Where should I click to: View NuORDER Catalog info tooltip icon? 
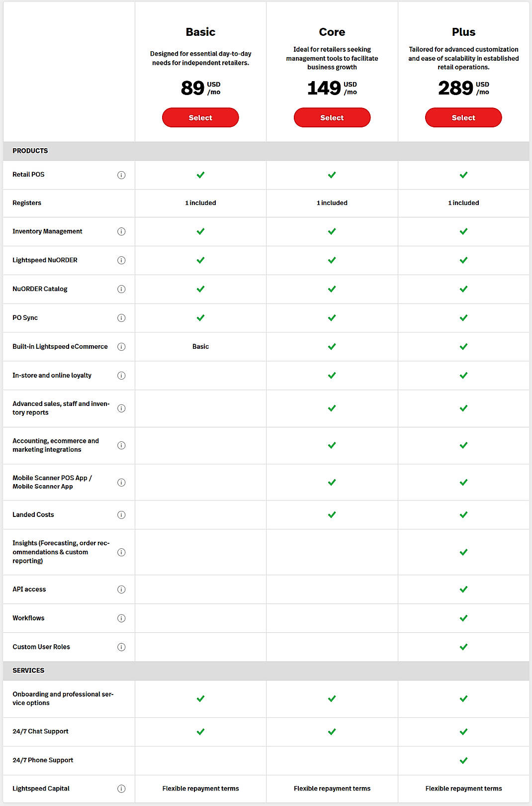pyautogui.click(x=121, y=290)
